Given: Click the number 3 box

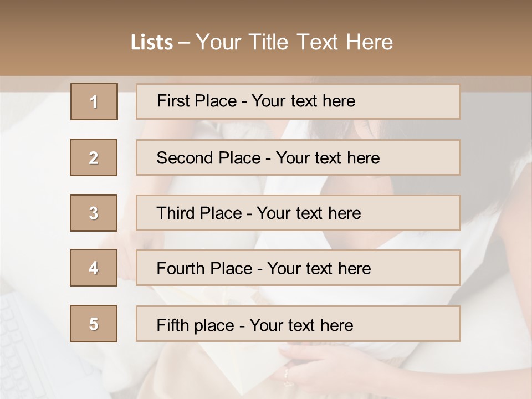Looking at the screenshot, I should 94,213.
